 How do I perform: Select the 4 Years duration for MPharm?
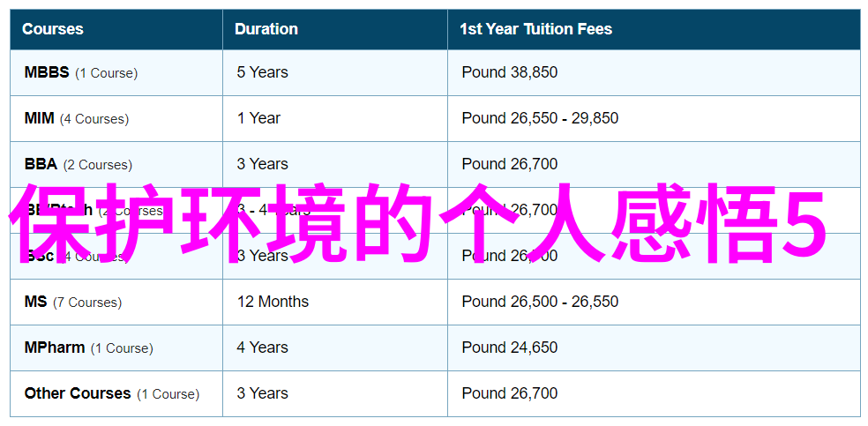[x=262, y=348]
